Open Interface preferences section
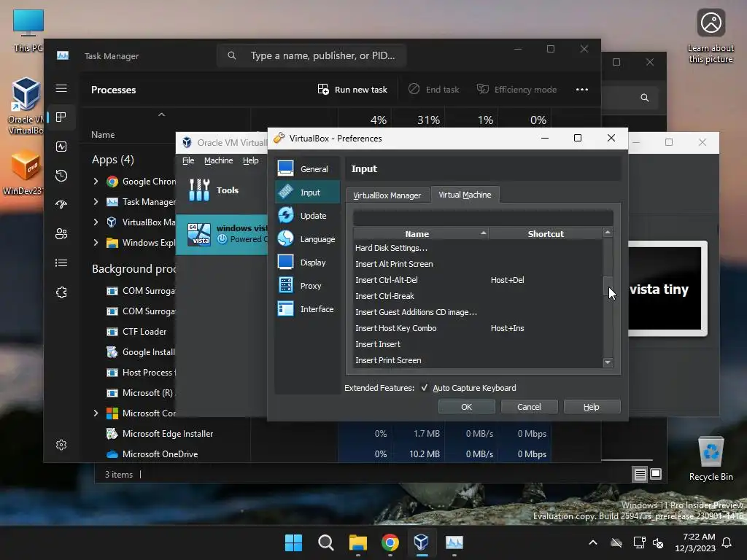Screen dimensions: 747x560 pos(307,308)
